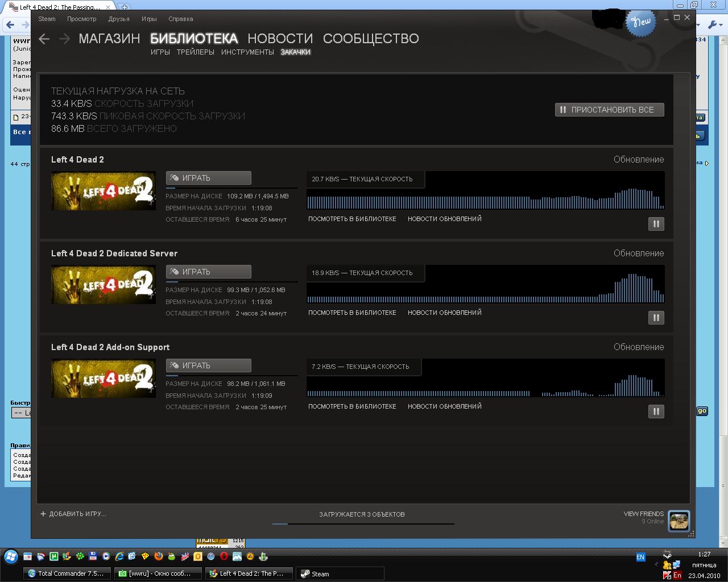Click the Dedicated Server game thumbnail
This screenshot has width=728, height=582.
click(x=104, y=285)
